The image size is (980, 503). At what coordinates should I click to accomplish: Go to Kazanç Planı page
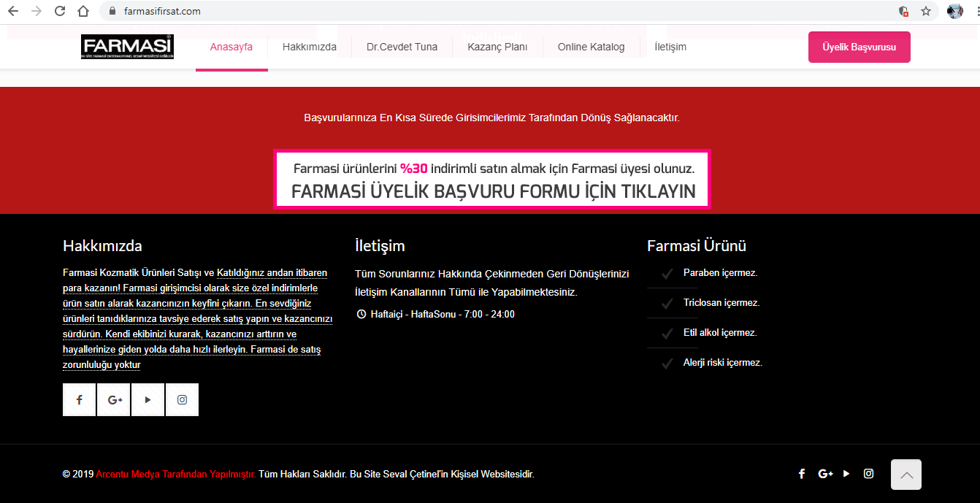click(x=497, y=47)
